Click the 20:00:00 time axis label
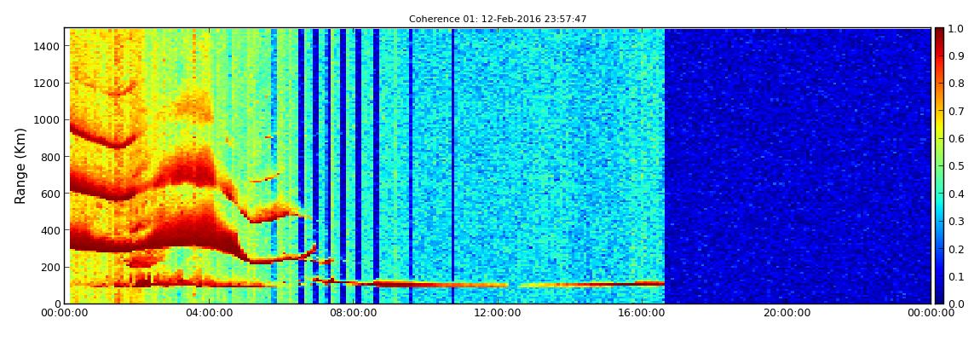The image size is (980, 347). (x=787, y=313)
